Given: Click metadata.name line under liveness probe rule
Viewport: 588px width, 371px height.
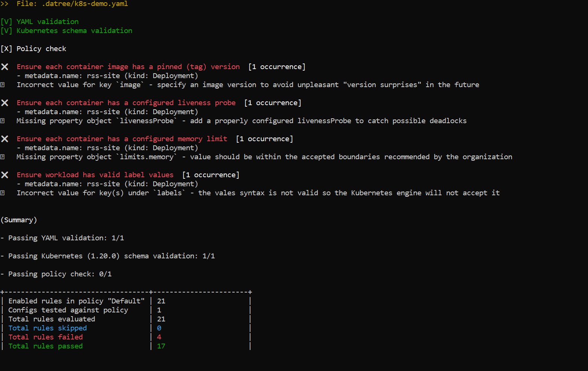Looking at the screenshot, I should point(107,112).
